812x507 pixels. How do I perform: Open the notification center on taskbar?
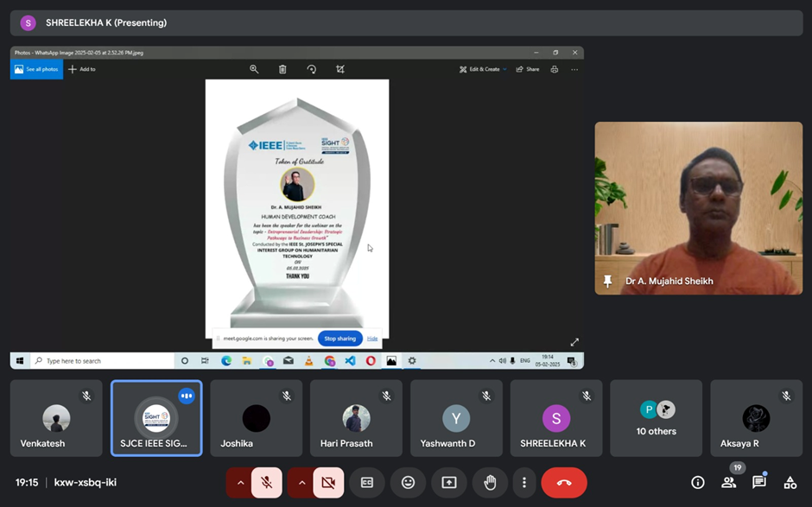[571, 361]
